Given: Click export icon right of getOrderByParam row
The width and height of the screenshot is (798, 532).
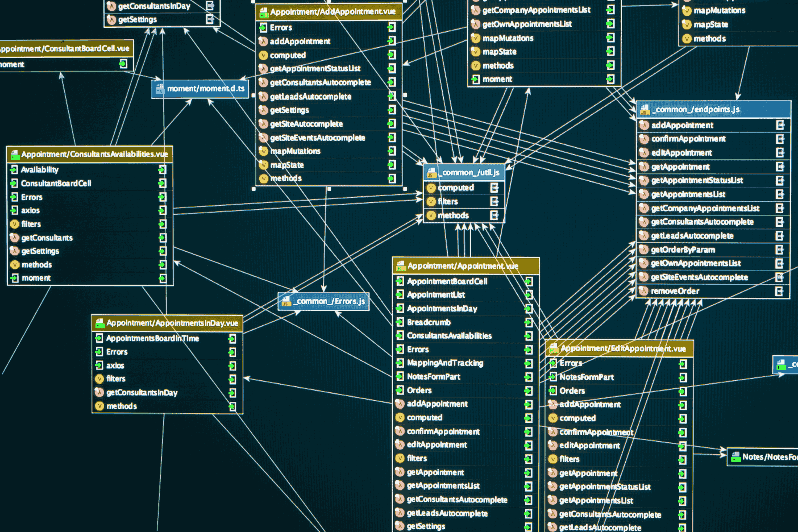Looking at the screenshot, I should [780, 250].
